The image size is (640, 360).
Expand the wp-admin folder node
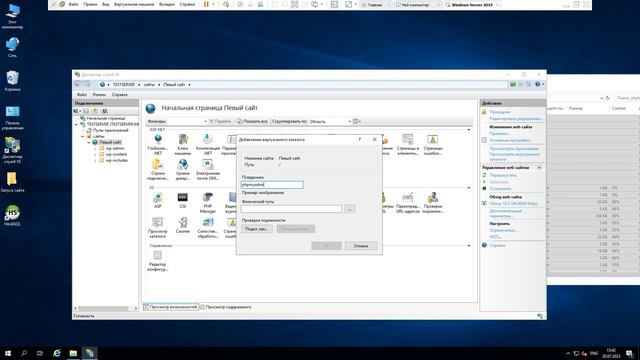[x=96, y=149]
